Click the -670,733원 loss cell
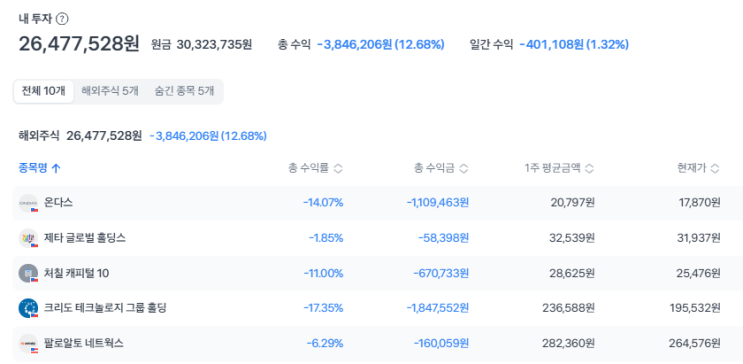 [x=441, y=273]
